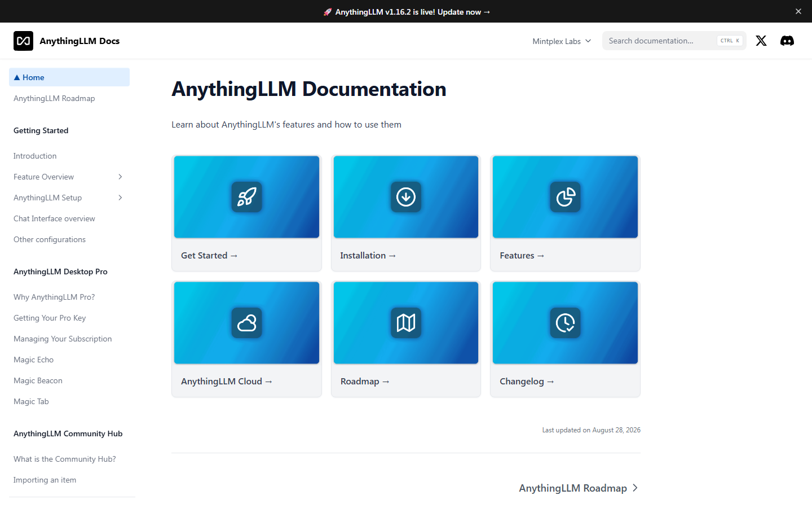Dismiss the update announcement banner

click(x=798, y=11)
